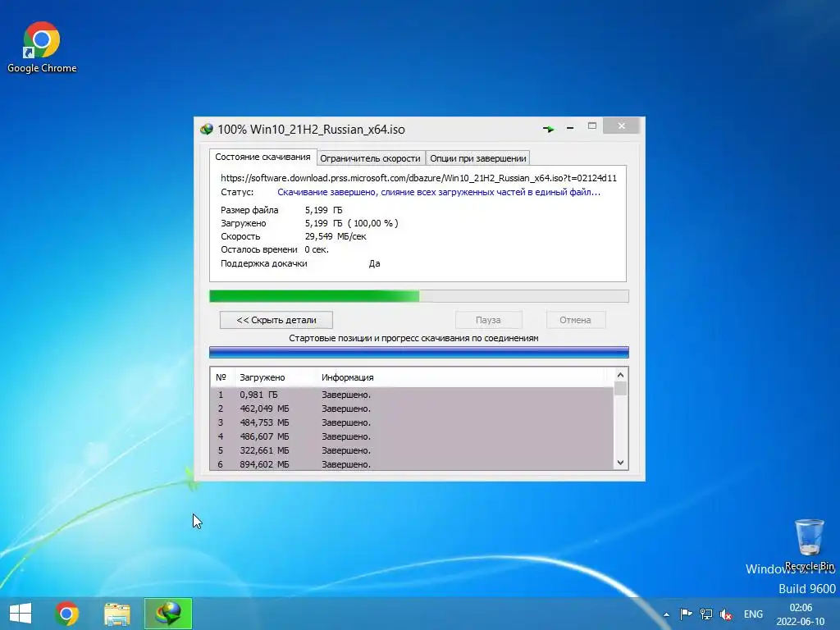Click the 29,549 МБ/сек speed value
Viewport: 840px width, 630px height.
[336, 236]
